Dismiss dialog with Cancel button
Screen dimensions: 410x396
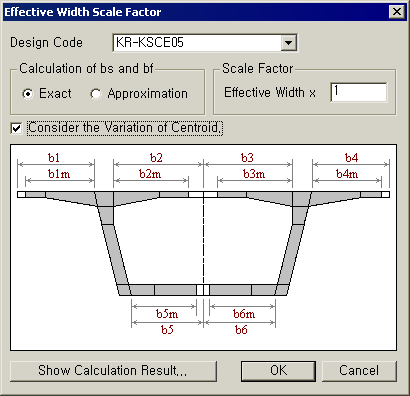click(x=359, y=371)
